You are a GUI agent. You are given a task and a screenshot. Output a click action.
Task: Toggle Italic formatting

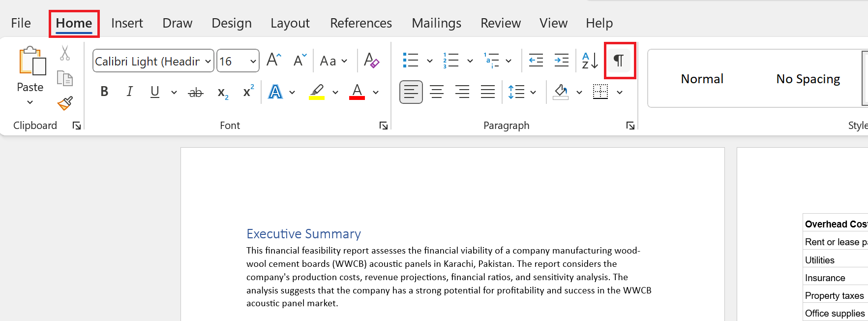click(x=129, y=92)
